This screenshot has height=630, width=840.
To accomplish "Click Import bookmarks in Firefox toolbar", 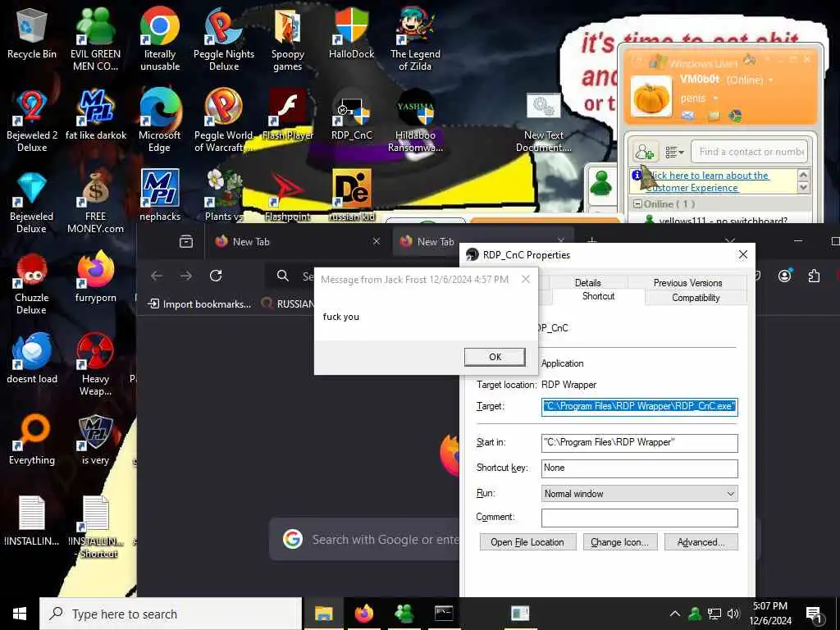I will [x=199, y=304].
